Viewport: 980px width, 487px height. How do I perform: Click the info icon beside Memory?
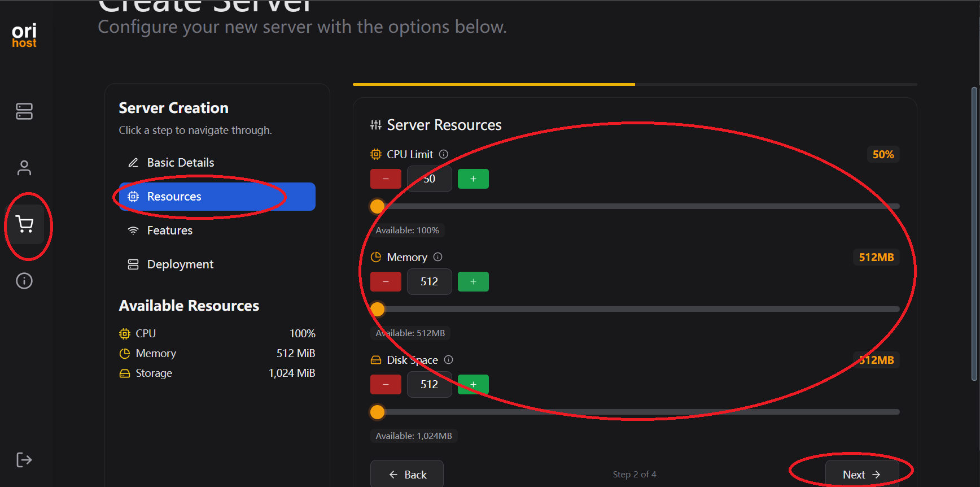click(438, 257)
